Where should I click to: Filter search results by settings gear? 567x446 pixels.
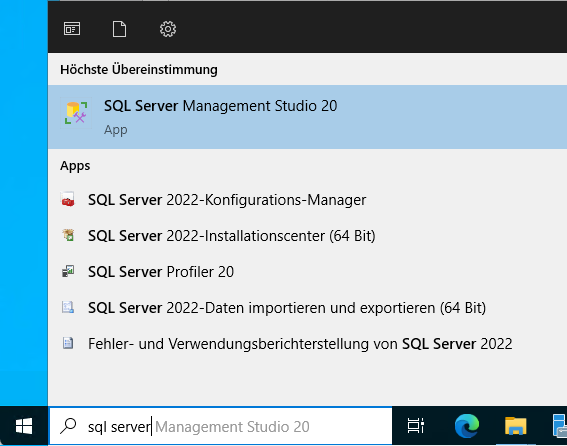pos(168,29)
